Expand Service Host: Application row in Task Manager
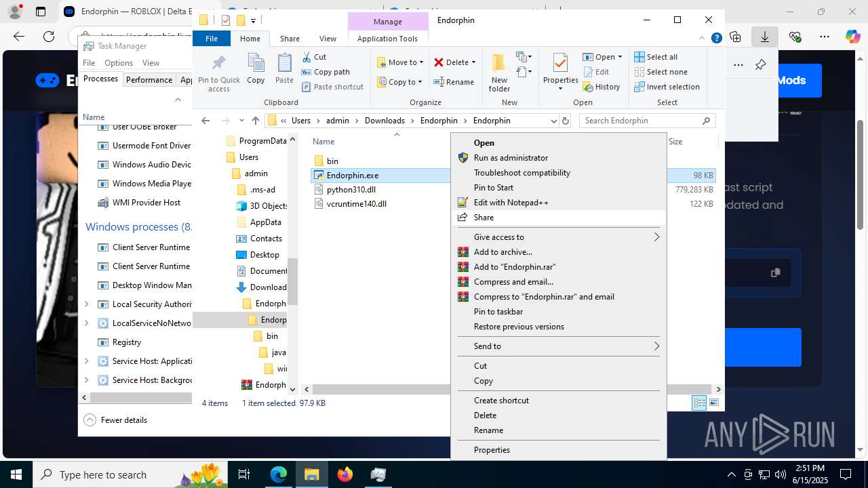This screenshot has width=868, height=488. pos(86,361)
